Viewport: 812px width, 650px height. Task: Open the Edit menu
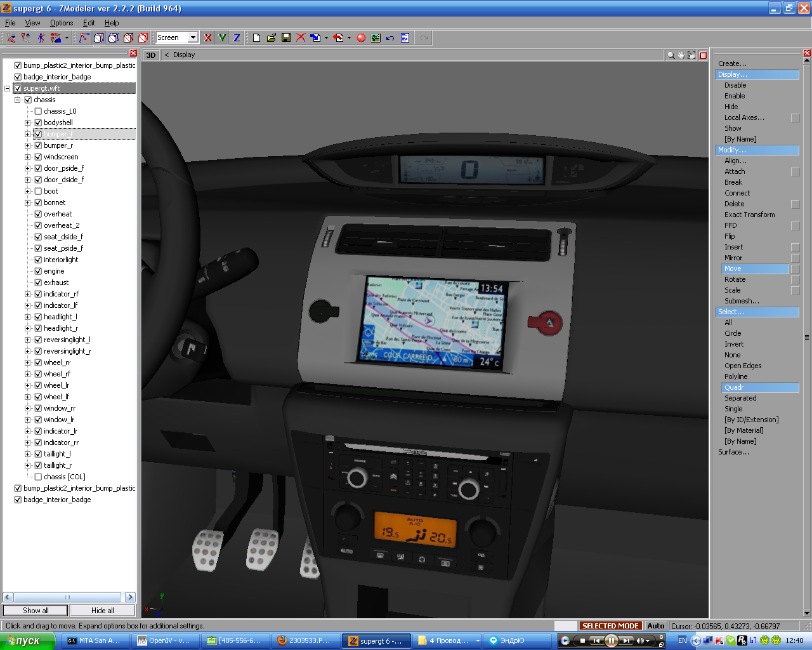[x=89, y=23]
